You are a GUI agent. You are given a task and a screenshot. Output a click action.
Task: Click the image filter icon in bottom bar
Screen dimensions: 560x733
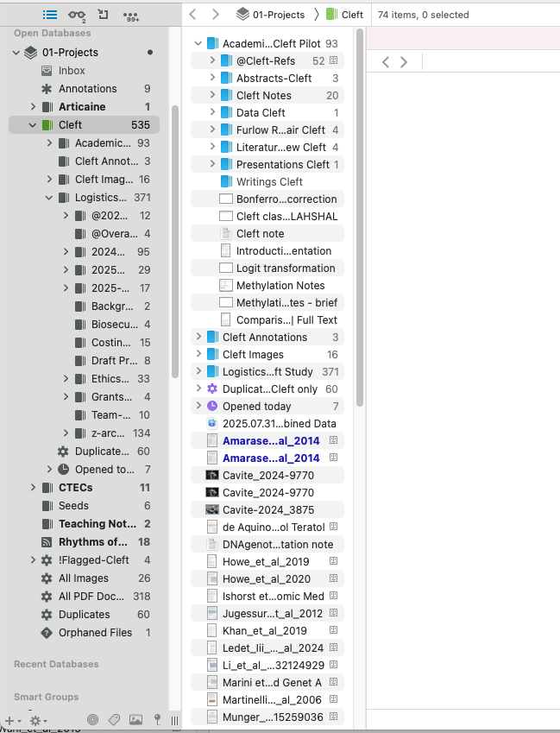point(135,719)
